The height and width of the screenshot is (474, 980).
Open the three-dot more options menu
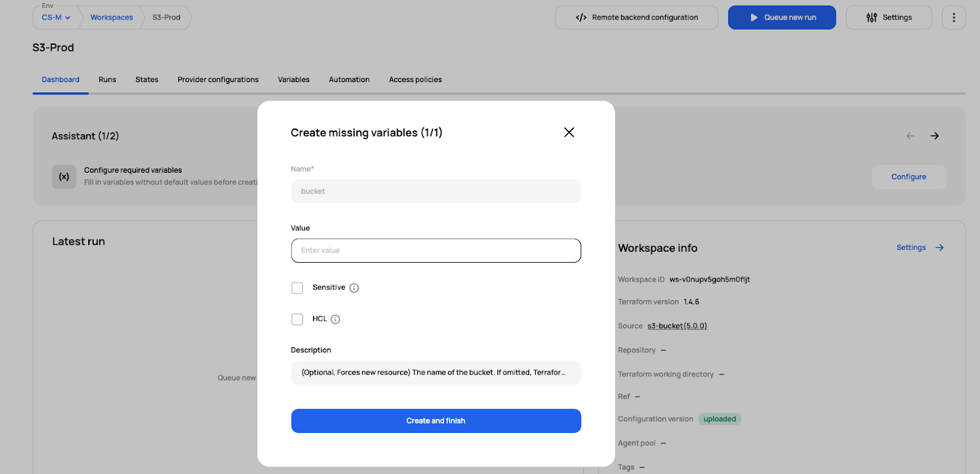[x=954, y=18]
